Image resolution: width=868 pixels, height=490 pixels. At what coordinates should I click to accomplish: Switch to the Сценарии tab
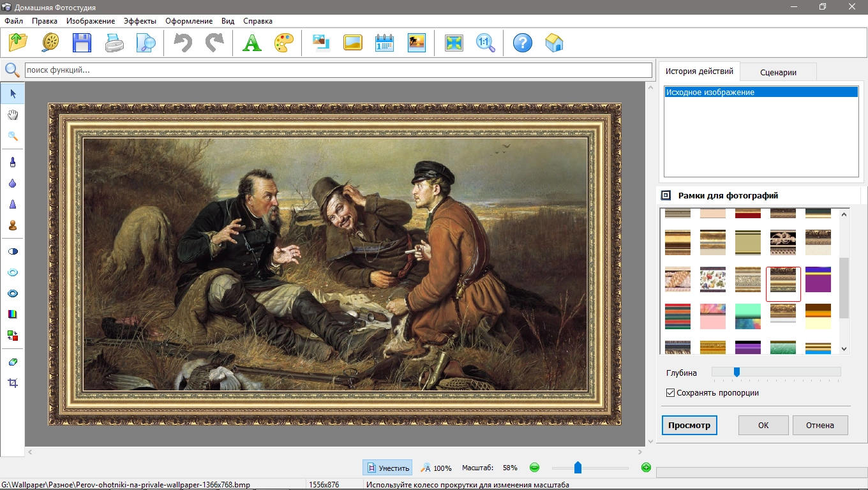[778, 72]
